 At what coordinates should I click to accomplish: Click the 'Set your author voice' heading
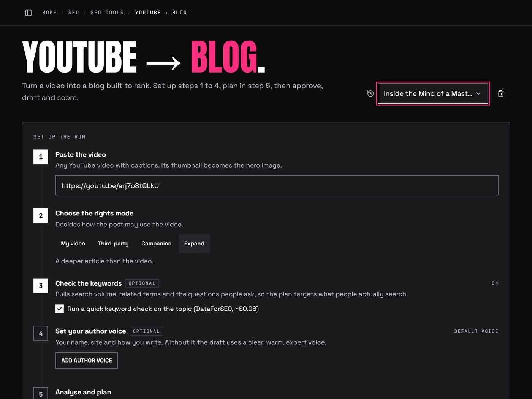pos(91,331)
